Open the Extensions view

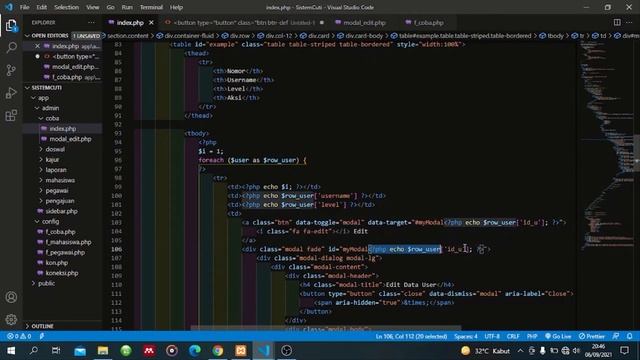11,116
